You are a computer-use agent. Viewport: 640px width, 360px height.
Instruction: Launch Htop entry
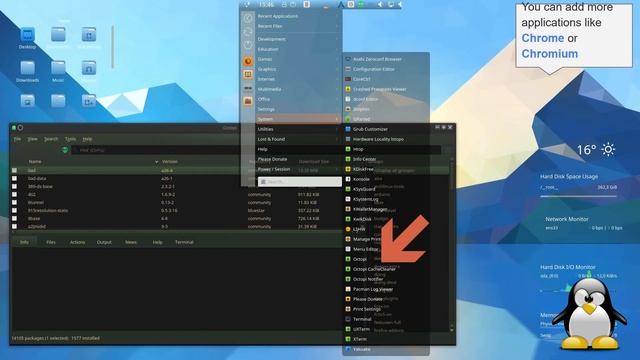coord(358,149)
